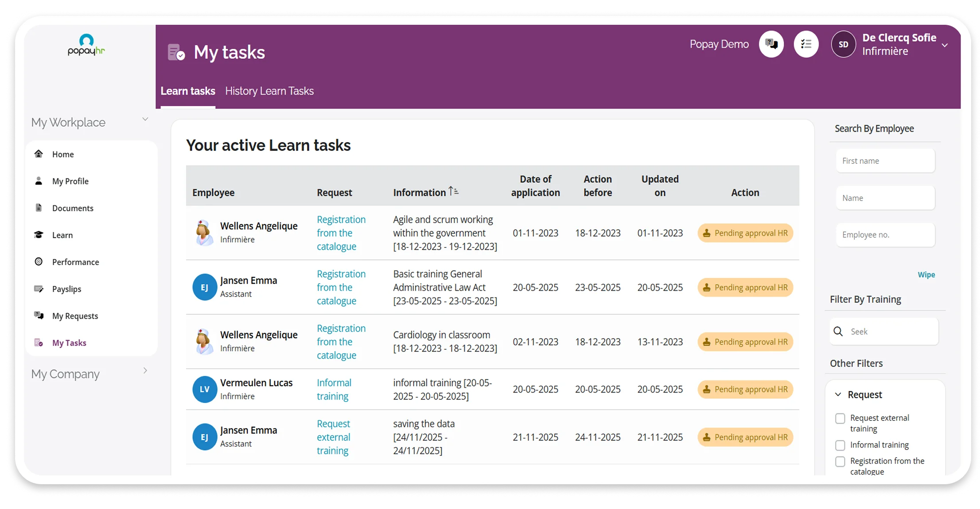Screen dimensions: 980x509
Task: Open the Request external training link
Action: tap(334, 437)
